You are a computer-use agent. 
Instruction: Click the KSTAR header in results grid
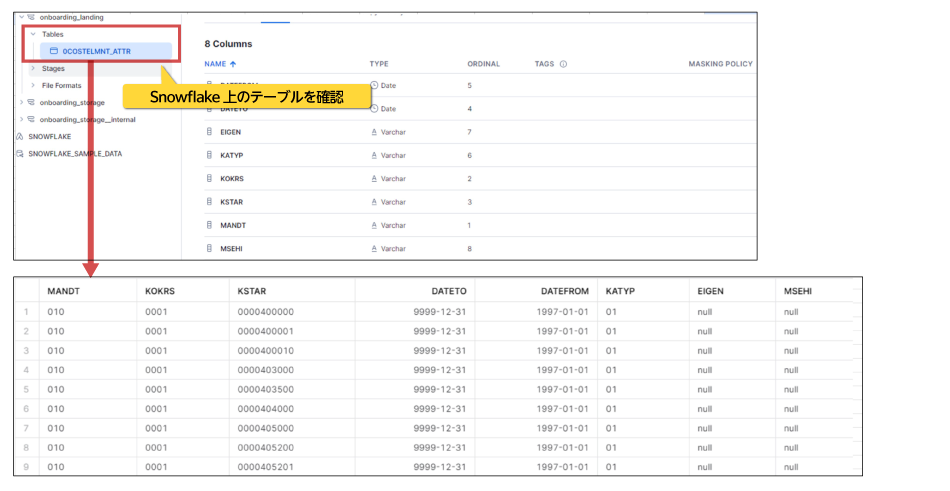point(251,290)
